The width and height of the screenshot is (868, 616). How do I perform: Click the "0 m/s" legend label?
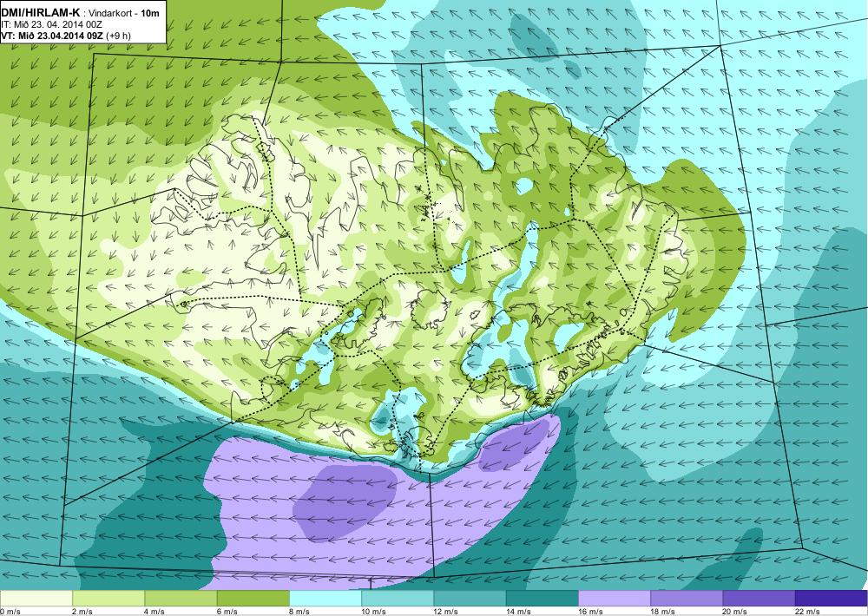pyautogui.click(x=10, y=612)
